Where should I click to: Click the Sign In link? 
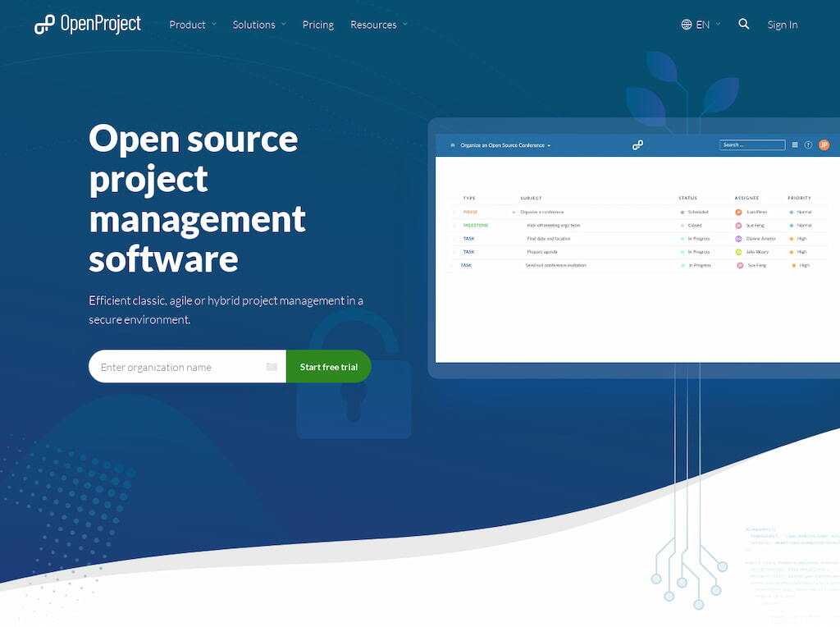tap(782, 25)
